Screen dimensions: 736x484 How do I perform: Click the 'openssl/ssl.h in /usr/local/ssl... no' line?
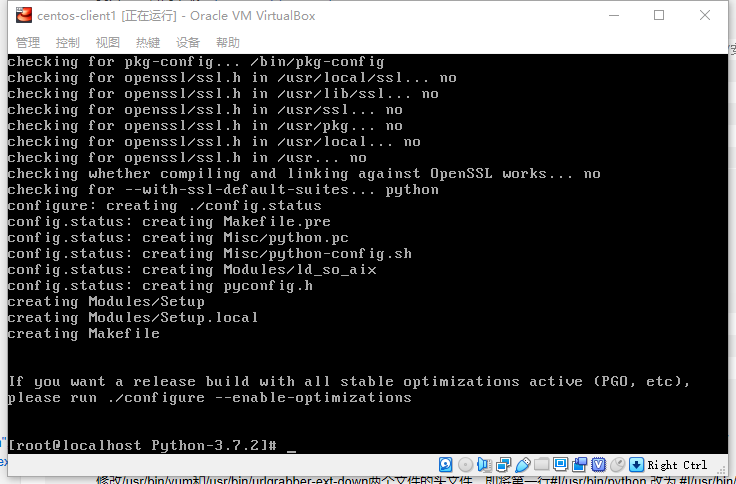(x=232, y=77)
